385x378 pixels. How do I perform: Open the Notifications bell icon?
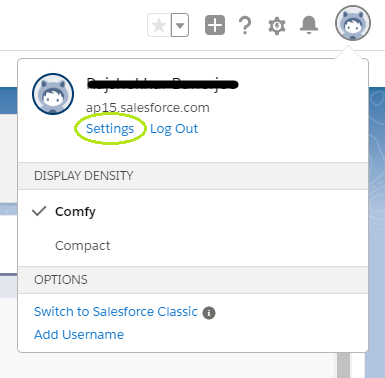pos(309,25)
